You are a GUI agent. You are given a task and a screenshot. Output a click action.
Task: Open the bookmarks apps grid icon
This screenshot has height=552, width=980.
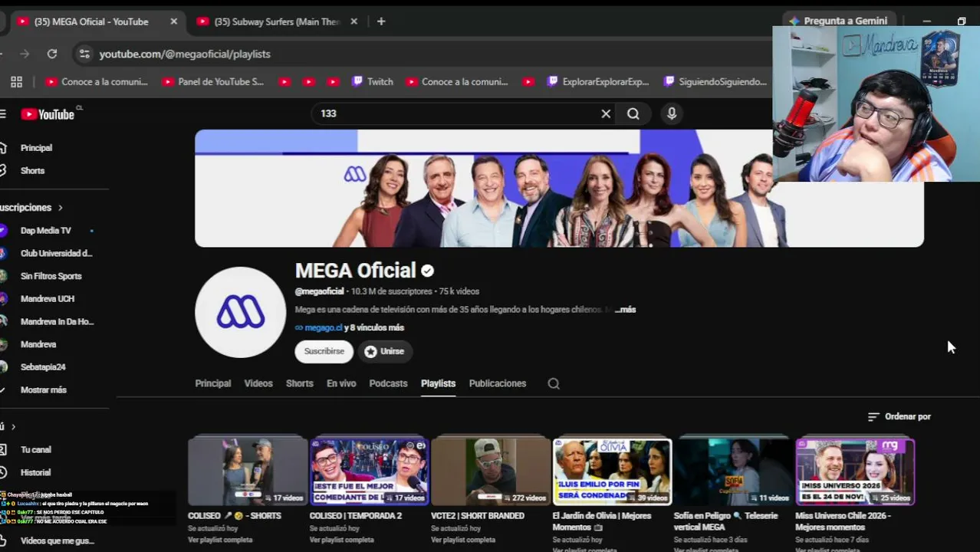[16, 81]
